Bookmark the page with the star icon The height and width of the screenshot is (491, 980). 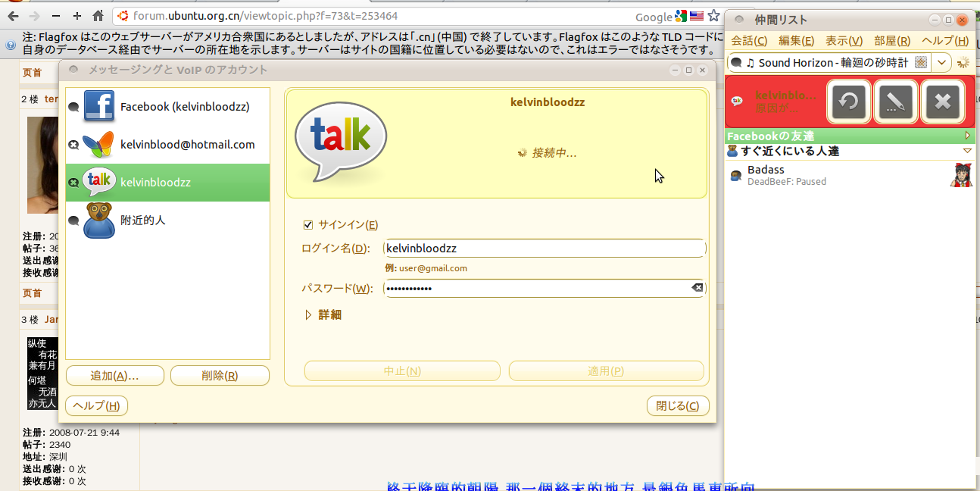coord(713,17)
